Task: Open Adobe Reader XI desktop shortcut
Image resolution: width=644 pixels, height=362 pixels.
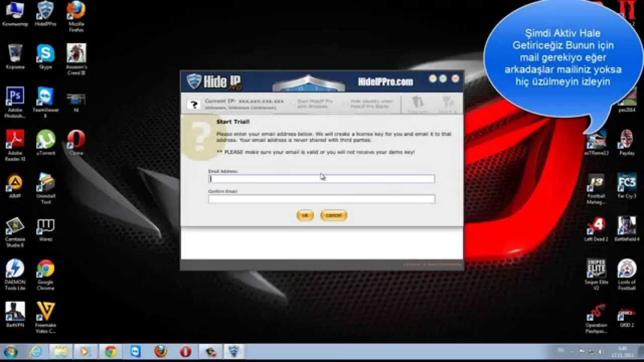Action: pos(15,146)
